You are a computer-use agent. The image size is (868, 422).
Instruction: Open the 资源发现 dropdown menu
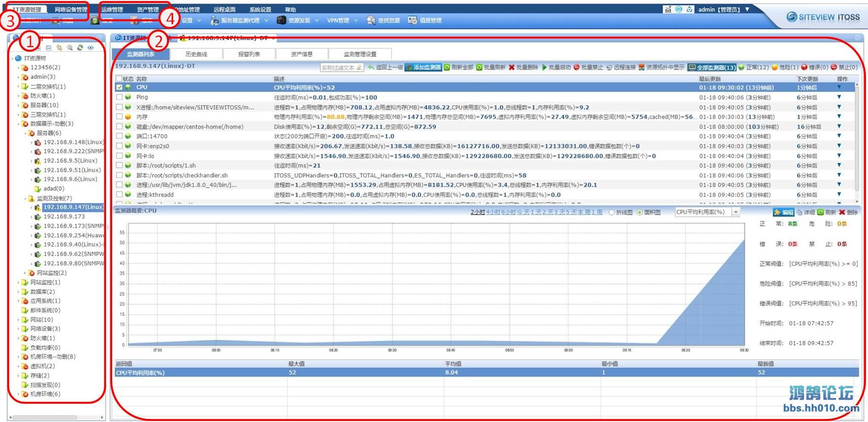pos(298,20)
